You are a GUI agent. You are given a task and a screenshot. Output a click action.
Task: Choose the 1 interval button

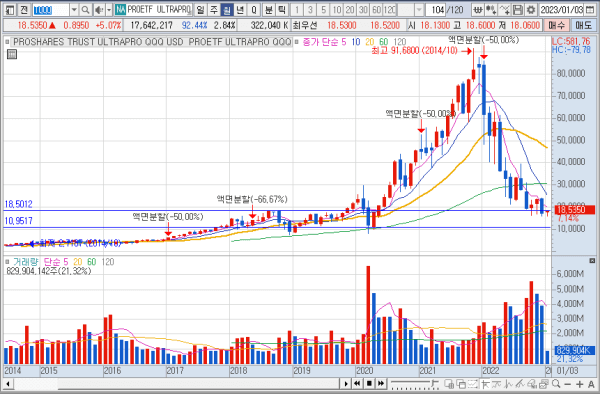coord(297,10)
